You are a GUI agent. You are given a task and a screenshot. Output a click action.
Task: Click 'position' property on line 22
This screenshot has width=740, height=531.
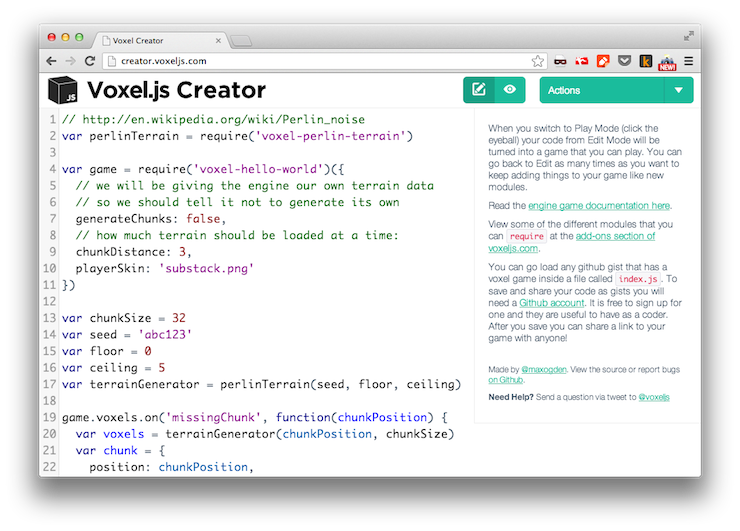(117, 466)
